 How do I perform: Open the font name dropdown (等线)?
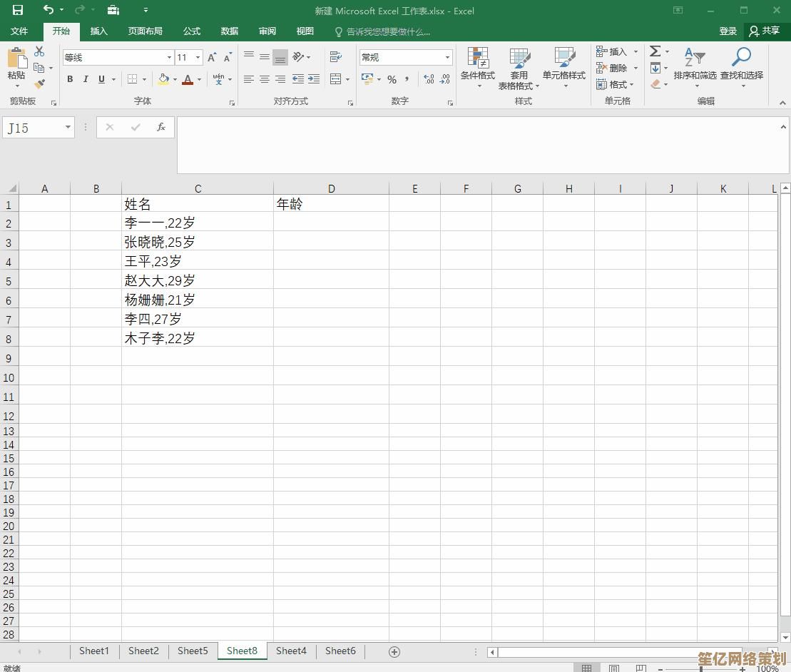(x=169, y=58)
